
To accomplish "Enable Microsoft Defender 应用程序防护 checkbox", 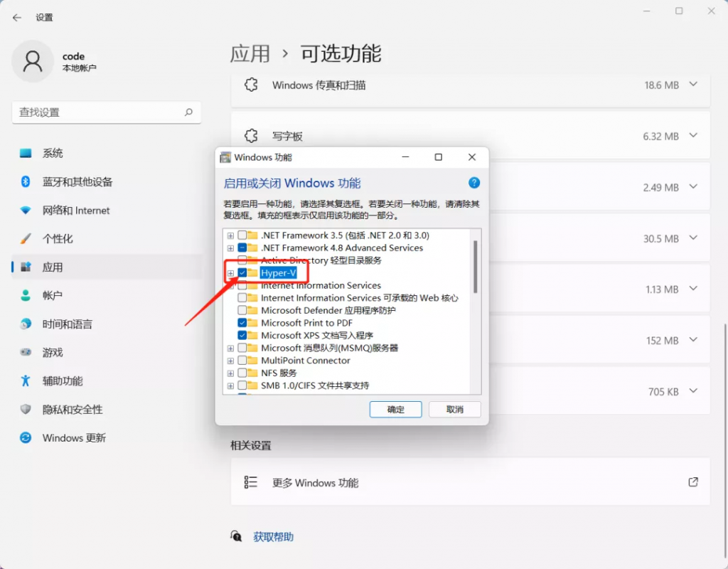I will 242,310.
